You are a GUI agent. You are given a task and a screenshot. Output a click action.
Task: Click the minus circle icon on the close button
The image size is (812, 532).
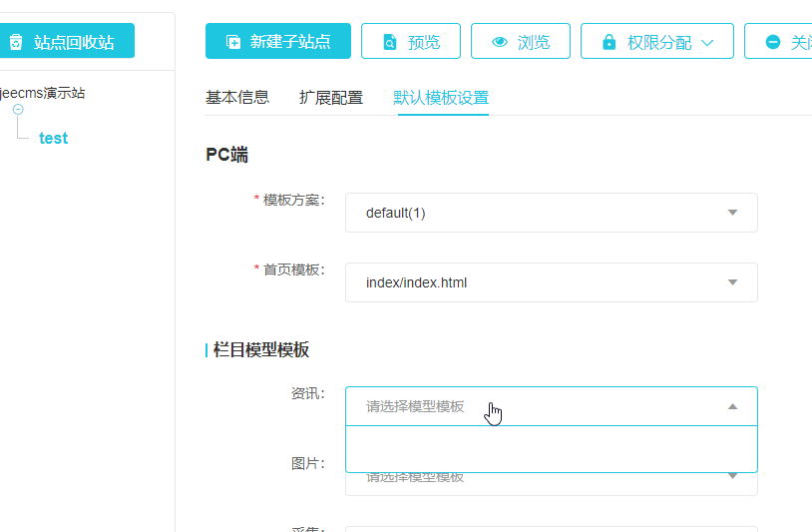[773, 42]
